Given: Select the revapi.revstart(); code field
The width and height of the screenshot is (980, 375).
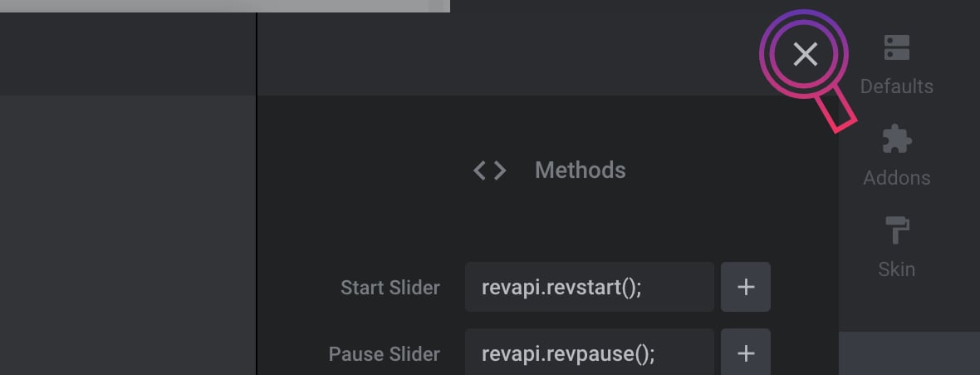Looking at the screenshot, I should (x=590, y=287).
